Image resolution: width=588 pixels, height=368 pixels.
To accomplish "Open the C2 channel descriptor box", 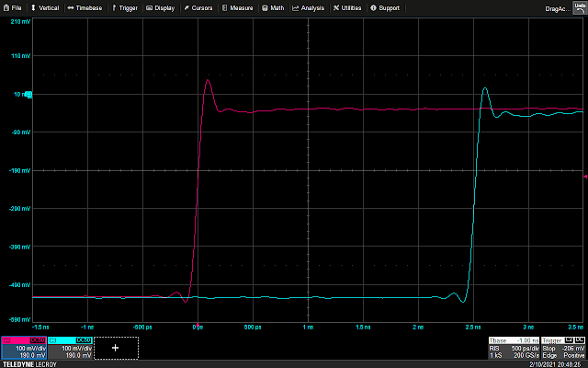I will (x=24, y=348).
